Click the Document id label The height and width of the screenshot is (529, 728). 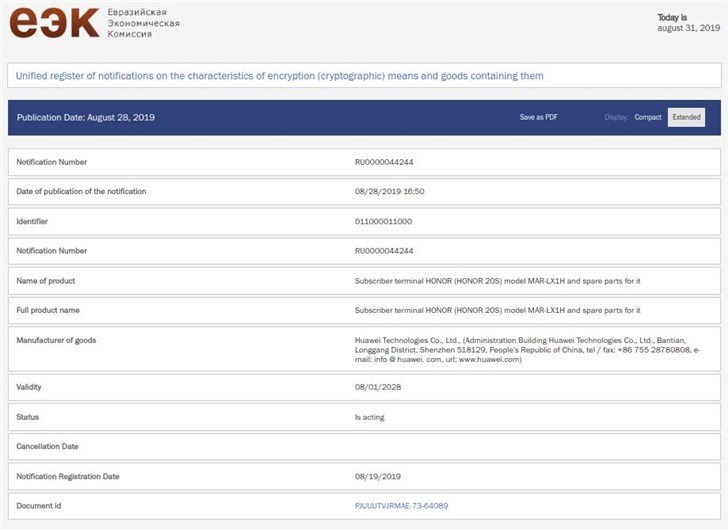(x=39, y=506)
